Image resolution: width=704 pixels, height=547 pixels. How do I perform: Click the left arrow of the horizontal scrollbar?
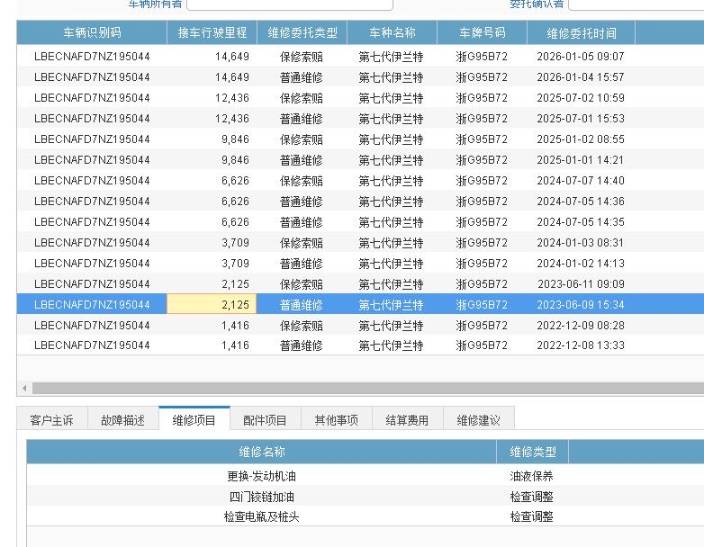pyautogui.click(x=22, y=388)
